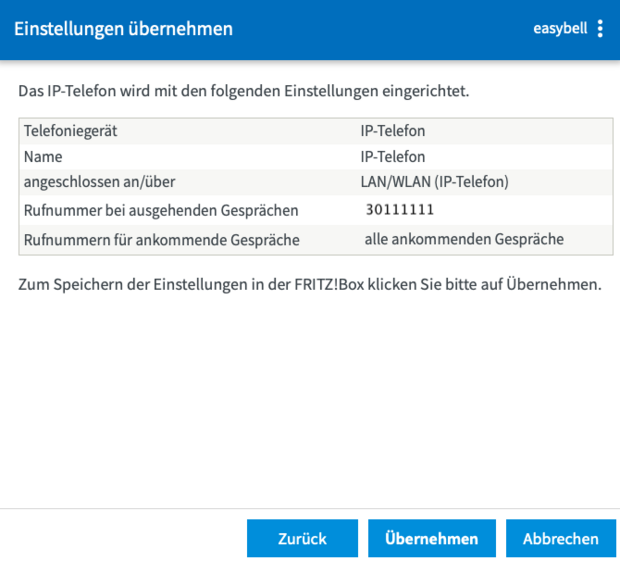The width and height of the screenshot is (620, 561).
Task: Click the IP-Telefon value beside Telefoniegerät
Action: click(x=393, y=130)
